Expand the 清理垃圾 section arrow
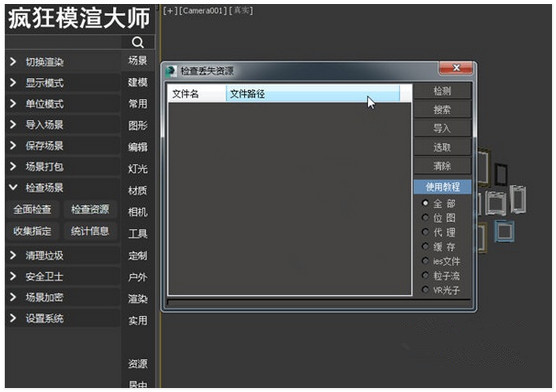Screen dimensions: 556x392 tap(13, 255)
